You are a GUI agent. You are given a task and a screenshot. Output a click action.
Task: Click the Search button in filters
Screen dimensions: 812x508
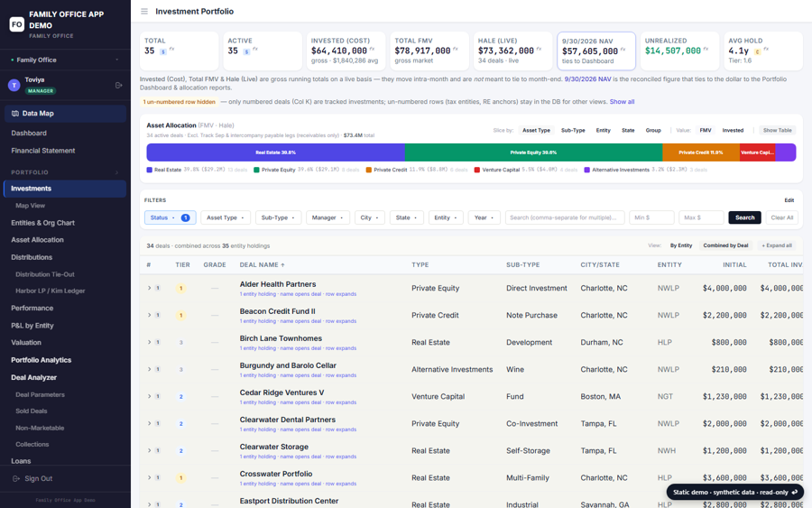[744, 217]
